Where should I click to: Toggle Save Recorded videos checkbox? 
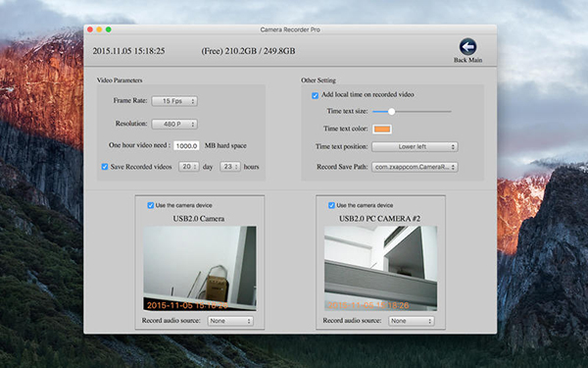105,167
